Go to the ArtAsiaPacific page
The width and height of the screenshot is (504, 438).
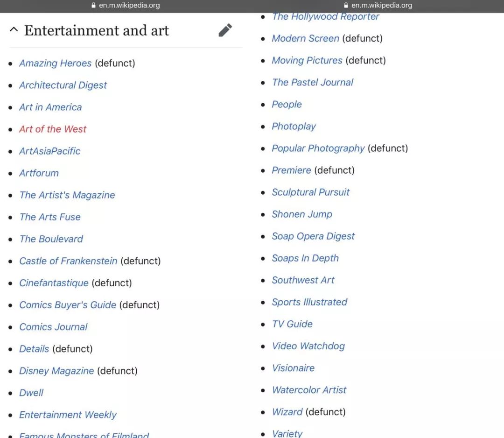[x=50, y=151]
